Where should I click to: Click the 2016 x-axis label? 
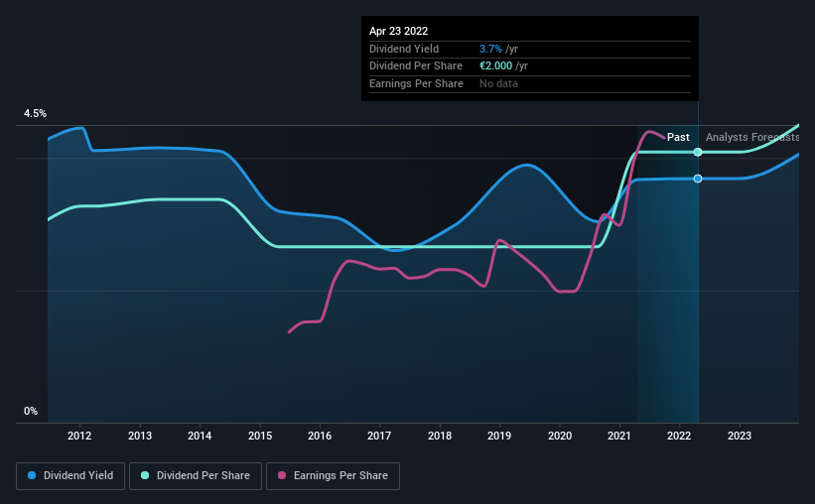320,436
